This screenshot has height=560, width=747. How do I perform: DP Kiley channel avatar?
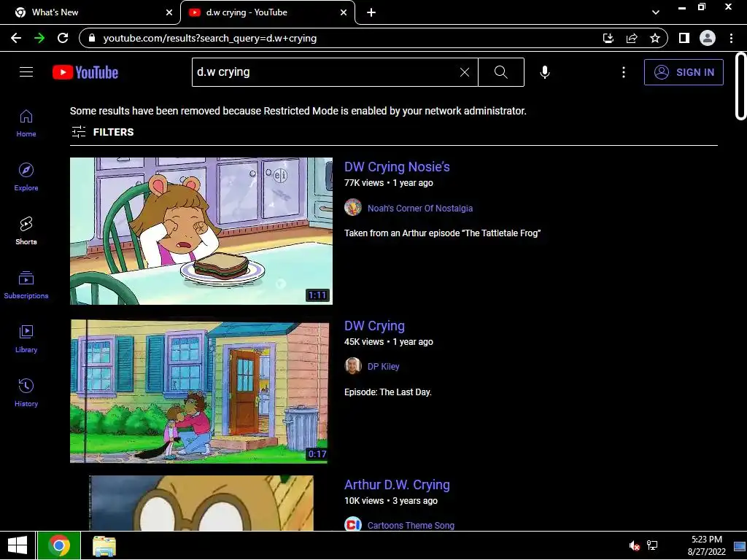353,366
